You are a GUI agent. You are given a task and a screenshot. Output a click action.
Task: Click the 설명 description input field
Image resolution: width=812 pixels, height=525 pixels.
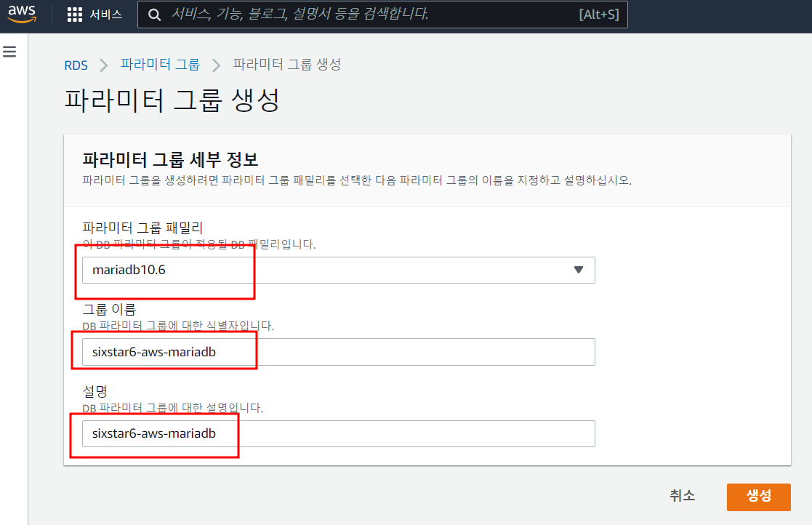point(338,433)
